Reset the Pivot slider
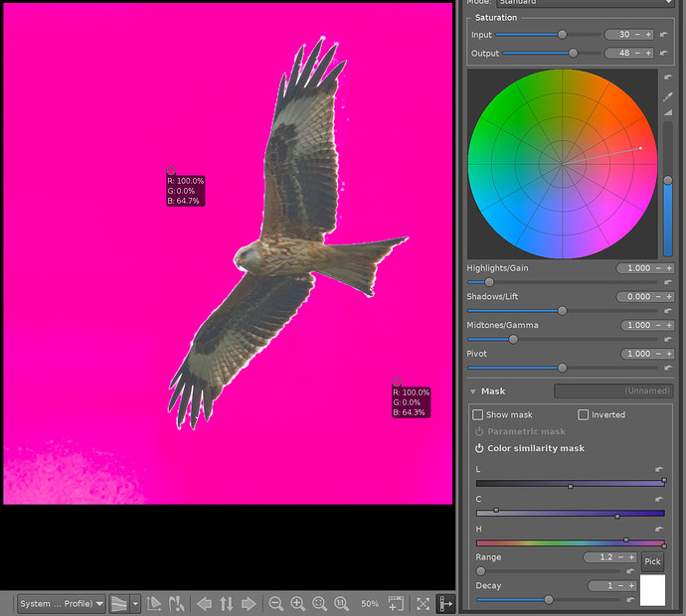The height and width of the screenshot is (616, 686). pos(668,368)
